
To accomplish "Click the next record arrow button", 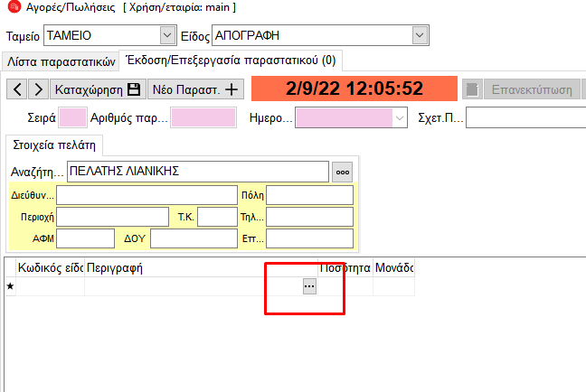I will pos(39,89).
